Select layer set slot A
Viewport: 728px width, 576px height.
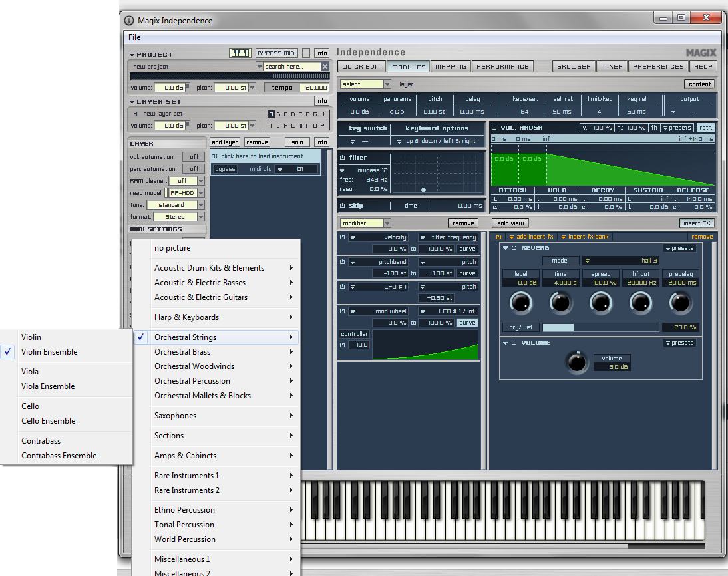(x=271, y=114)
